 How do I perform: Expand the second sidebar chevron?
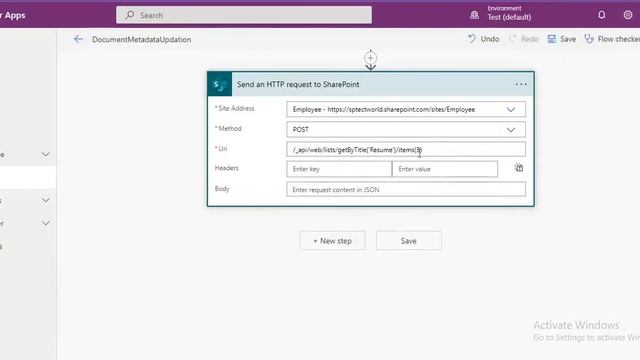tap(46, 200)
